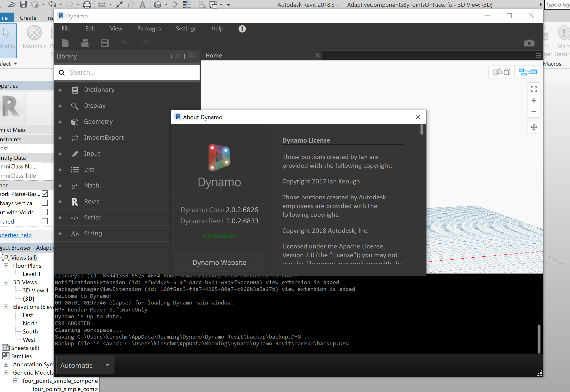Click the Dynamo open file icon
The width and height of the screenshot is (570, 392).
click(85, 43)
